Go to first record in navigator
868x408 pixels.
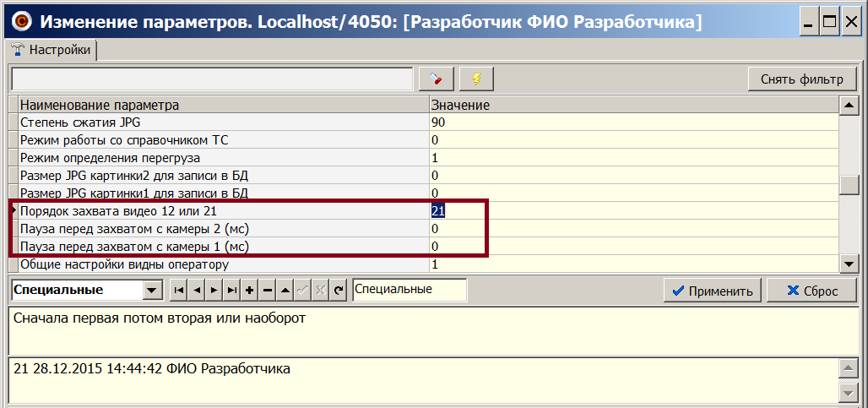point(177,291)
